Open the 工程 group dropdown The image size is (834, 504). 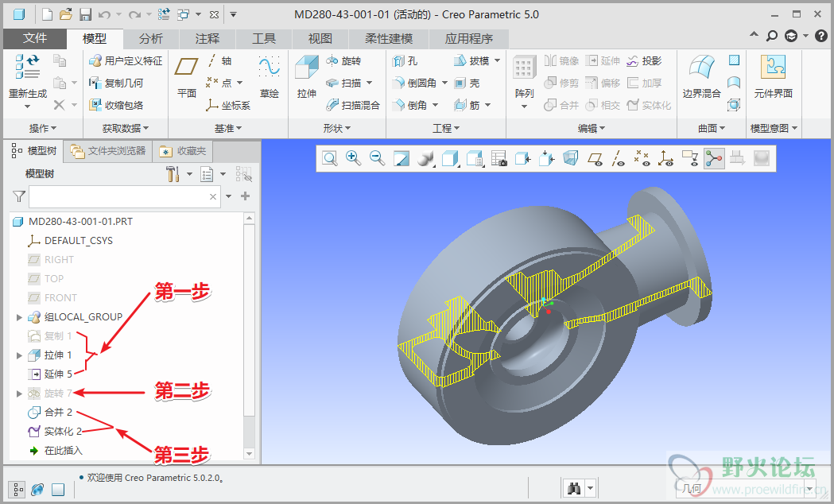click(446, 128)
